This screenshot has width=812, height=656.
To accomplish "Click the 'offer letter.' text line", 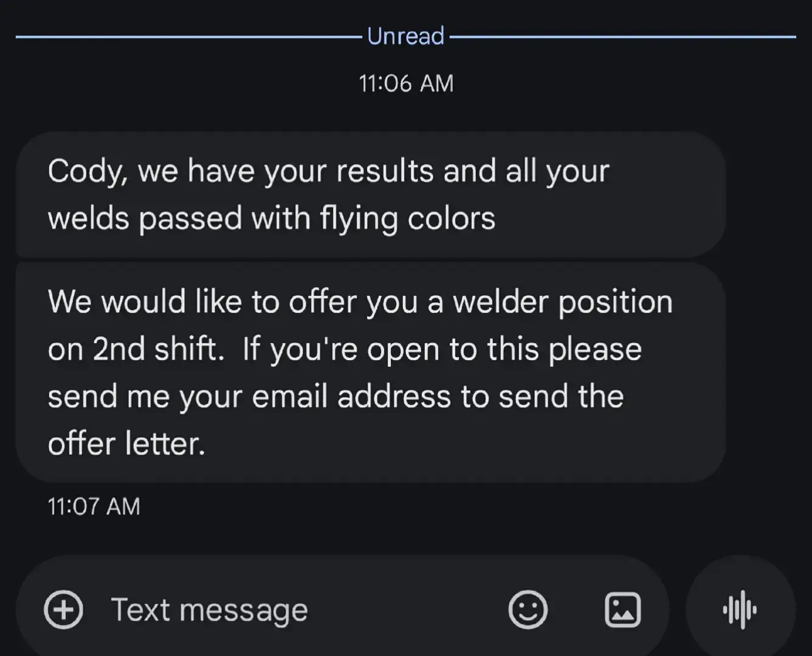I will coord(126,443).
